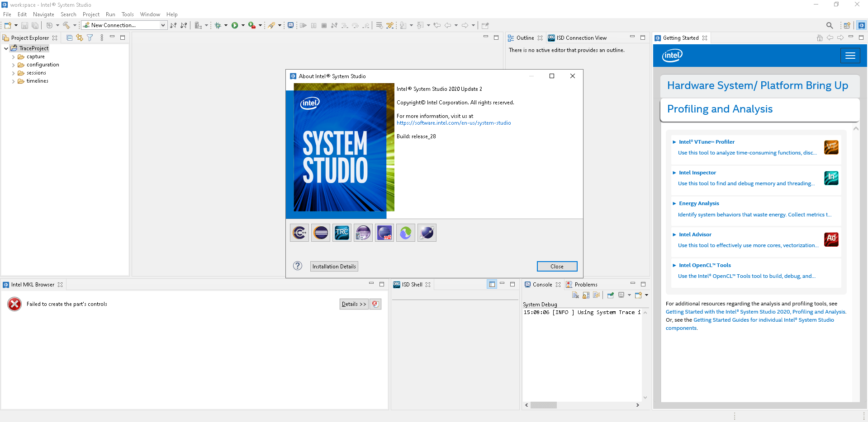The image size is (868, 422).
Task: Click the Eclipse platform plug-in icon in About dialog
Action: coord(321,233)
